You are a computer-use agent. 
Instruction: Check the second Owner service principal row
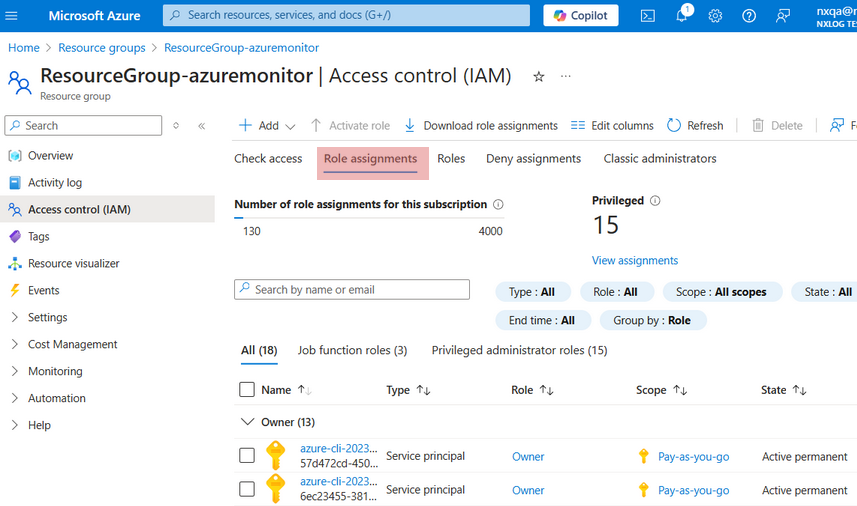pos(247,490)
